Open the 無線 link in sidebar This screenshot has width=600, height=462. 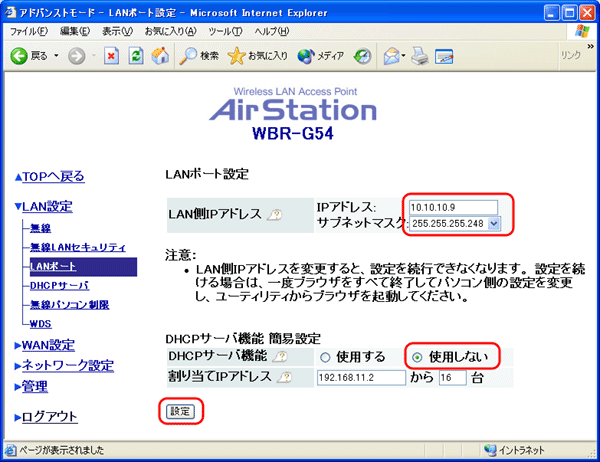(x=41, y=229)
